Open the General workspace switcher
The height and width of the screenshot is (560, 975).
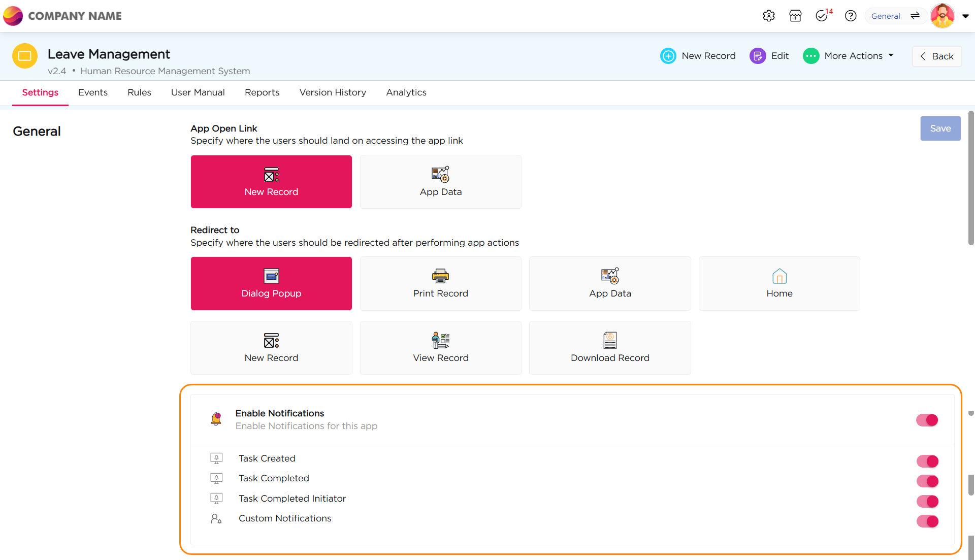[895, 16]
